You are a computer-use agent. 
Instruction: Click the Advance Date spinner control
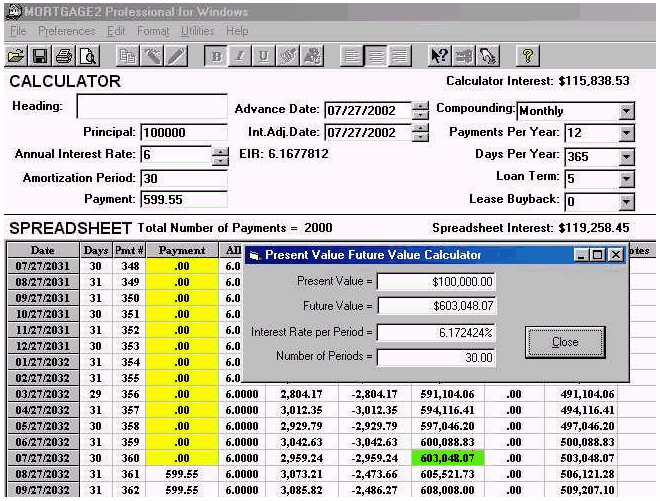click(x=420, y=110)
